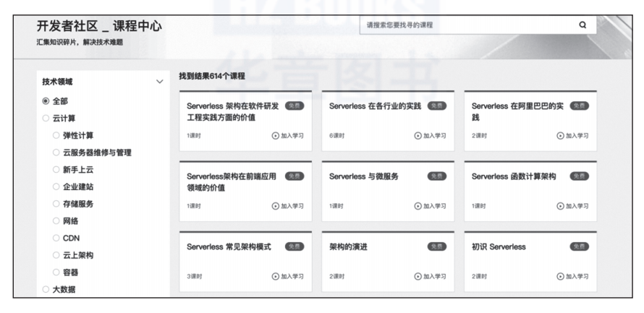This screenshot has height=313, width=644.
Task: Select the 云计算 radio button
Action: coord(46,118)
